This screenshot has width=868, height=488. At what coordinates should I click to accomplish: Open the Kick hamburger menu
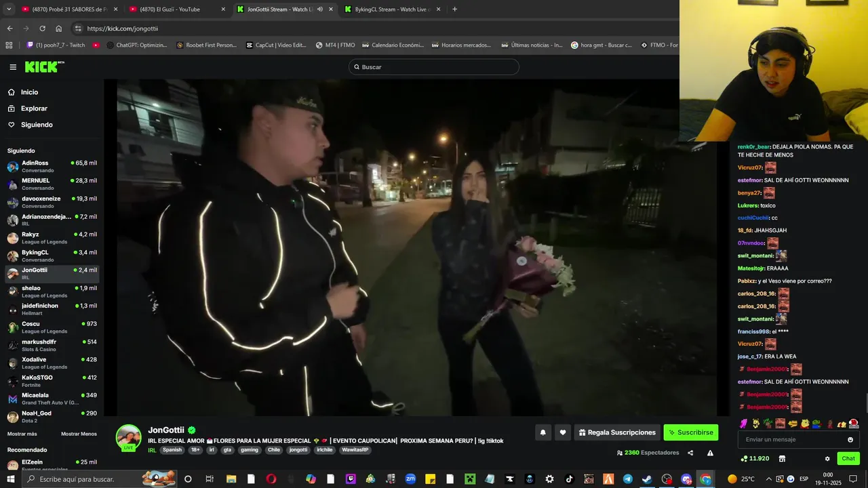13,67
